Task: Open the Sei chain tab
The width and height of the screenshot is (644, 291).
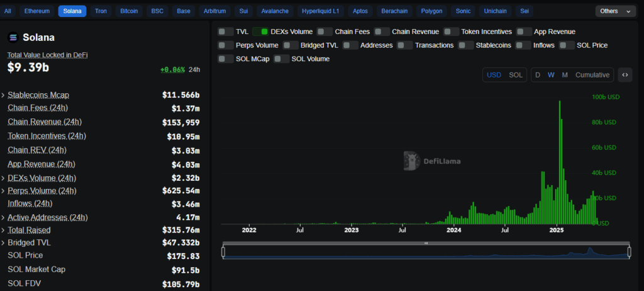Action: coord(525,11)
